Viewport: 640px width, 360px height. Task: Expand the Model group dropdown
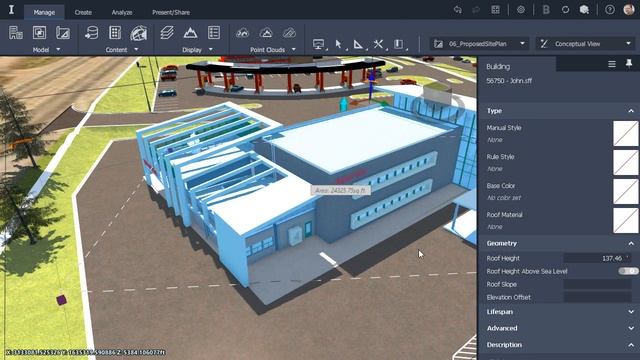point(58,49)
